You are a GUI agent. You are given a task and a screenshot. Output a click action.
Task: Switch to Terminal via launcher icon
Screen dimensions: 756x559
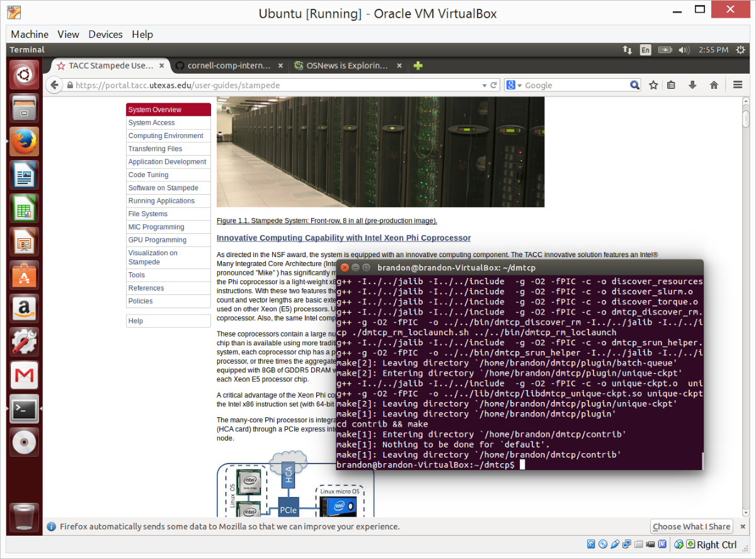(x=24, y=409)
